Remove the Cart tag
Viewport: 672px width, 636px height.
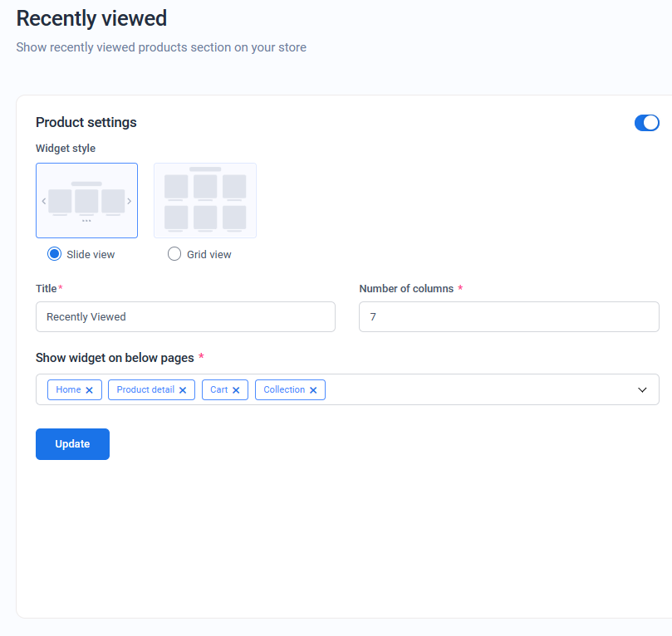[x=236, y=390]
